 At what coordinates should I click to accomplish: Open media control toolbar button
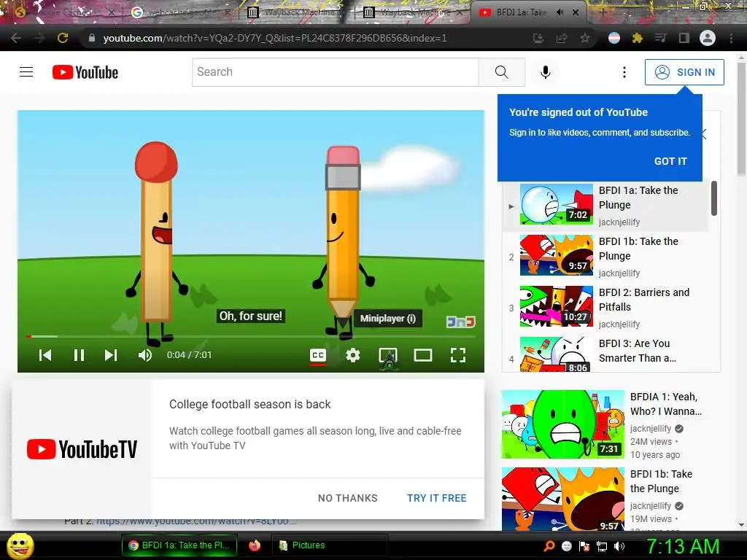660,38
